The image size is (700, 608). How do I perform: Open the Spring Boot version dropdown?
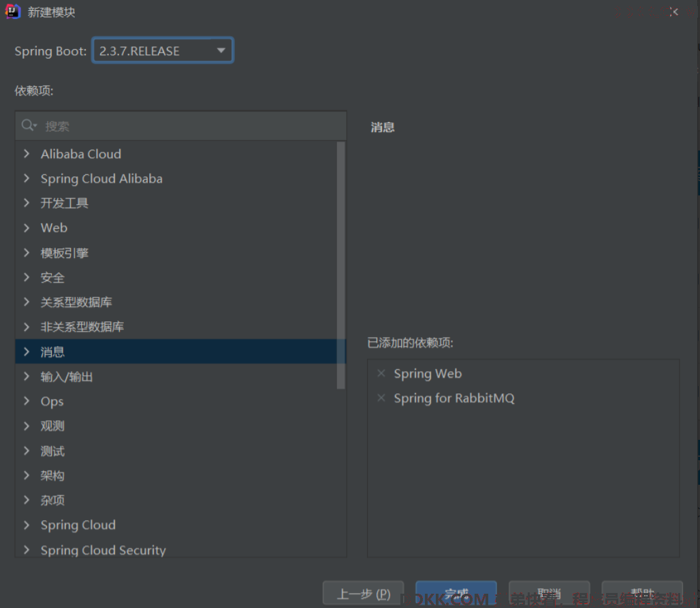[163, 50]
